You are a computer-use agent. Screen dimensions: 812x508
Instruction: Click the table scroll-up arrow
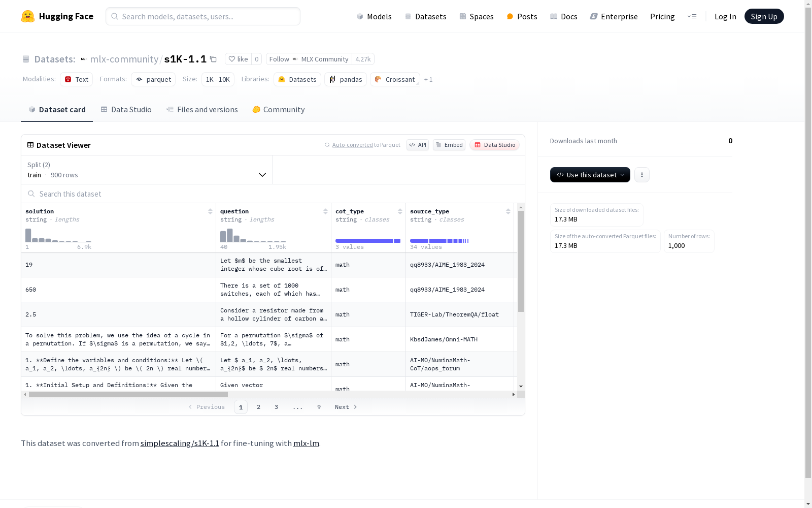[521, 207]
